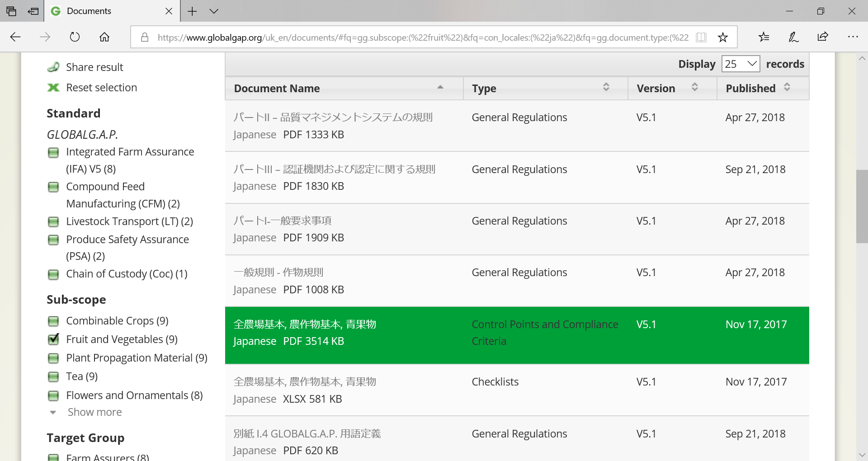The height and width of the screenshot is (461, 868).
Task: Sort by Version column arrows
Action: 695,87
